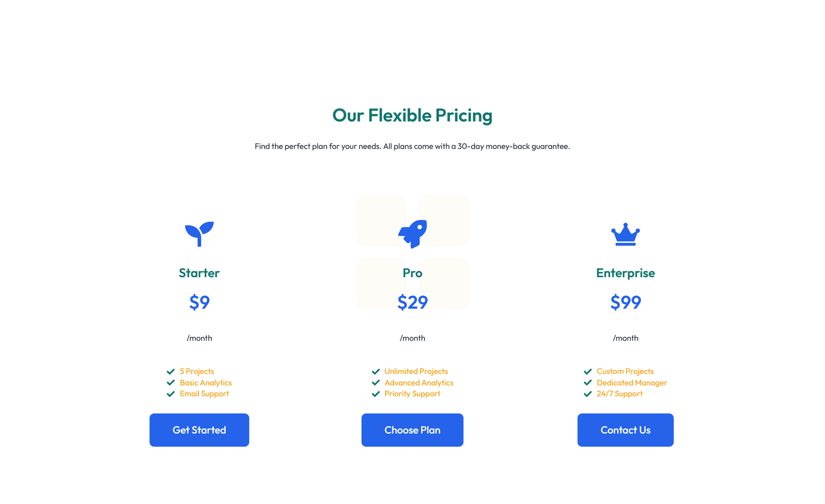
Task: Click the checkmark beside Priority Support
Action: tap(376, 394)
